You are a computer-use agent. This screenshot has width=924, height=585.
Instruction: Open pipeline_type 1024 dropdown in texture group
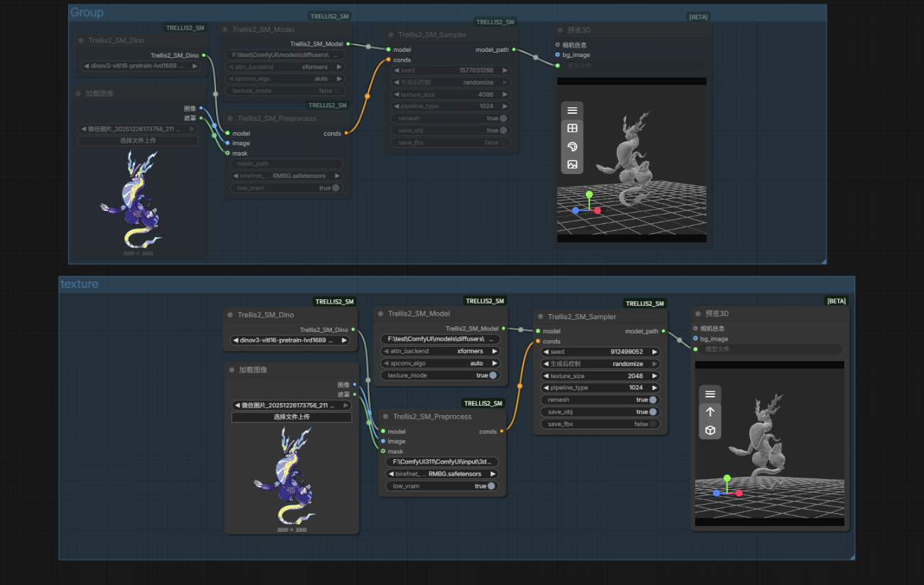click(x=600, y=388)
